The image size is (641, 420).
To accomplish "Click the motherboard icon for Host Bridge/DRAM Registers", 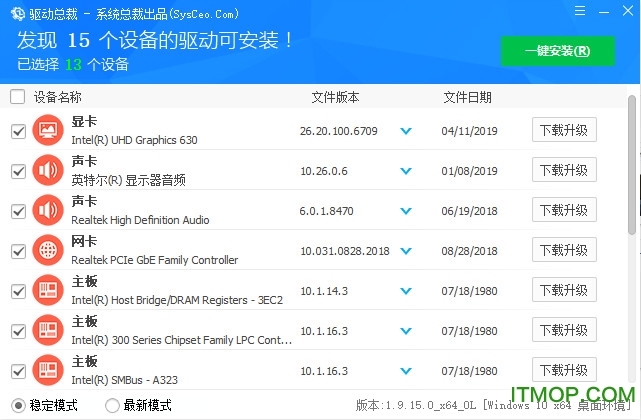I will point(48,290).
